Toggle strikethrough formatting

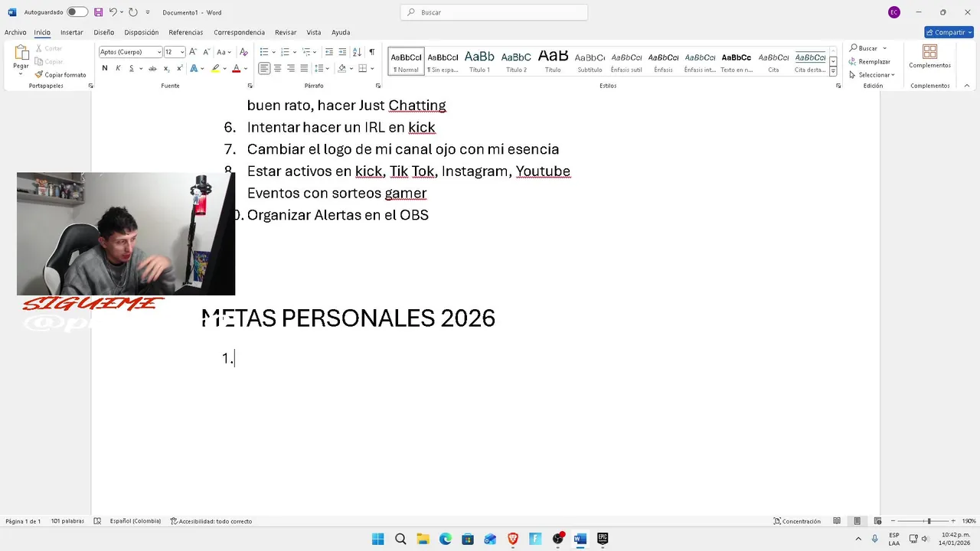[152, 68]
